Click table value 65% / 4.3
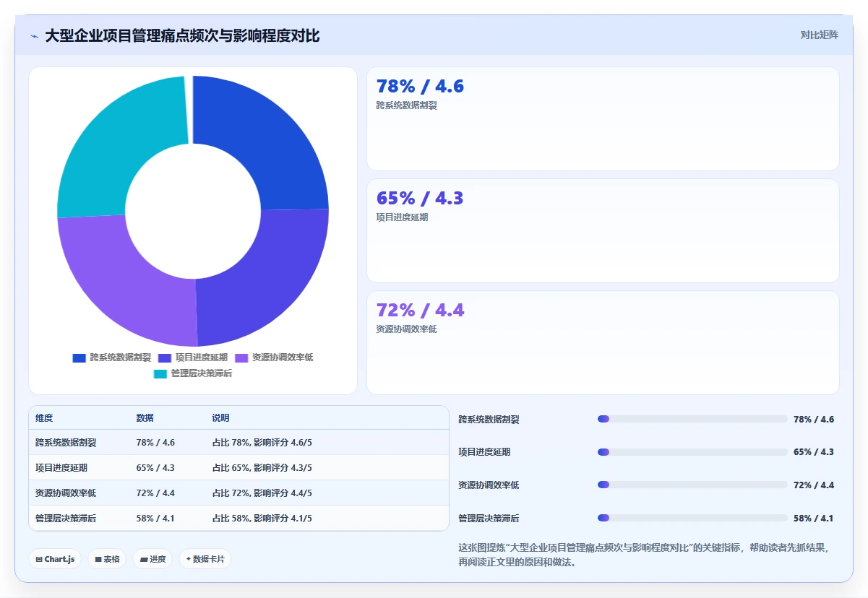 pos(155,468)
